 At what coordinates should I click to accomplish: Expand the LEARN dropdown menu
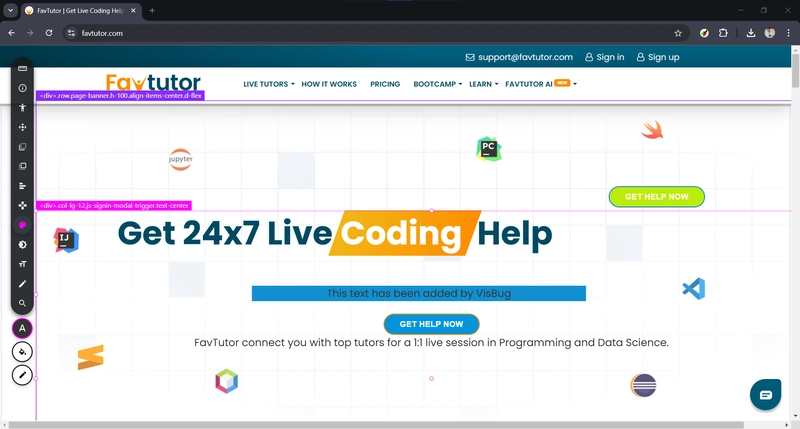tap(483, 84)
